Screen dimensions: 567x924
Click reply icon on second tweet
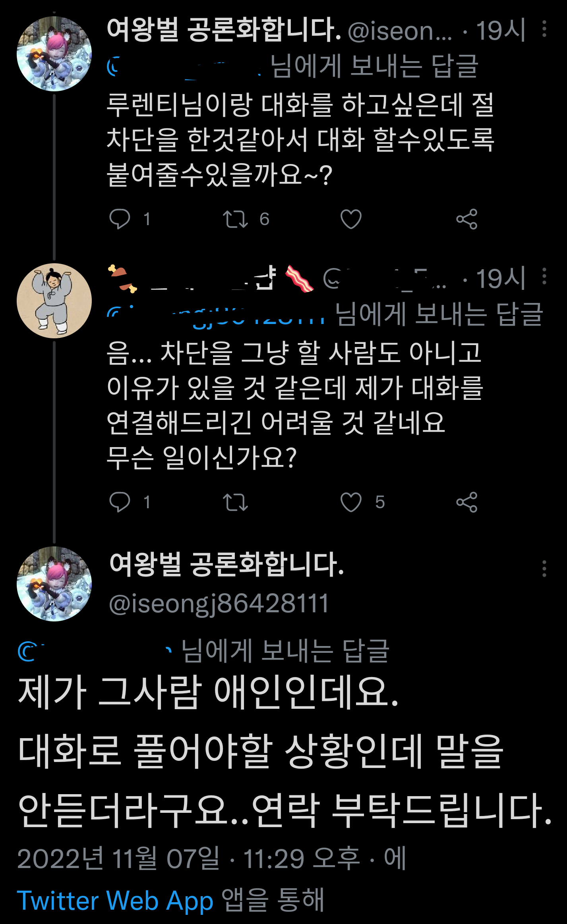120,502
